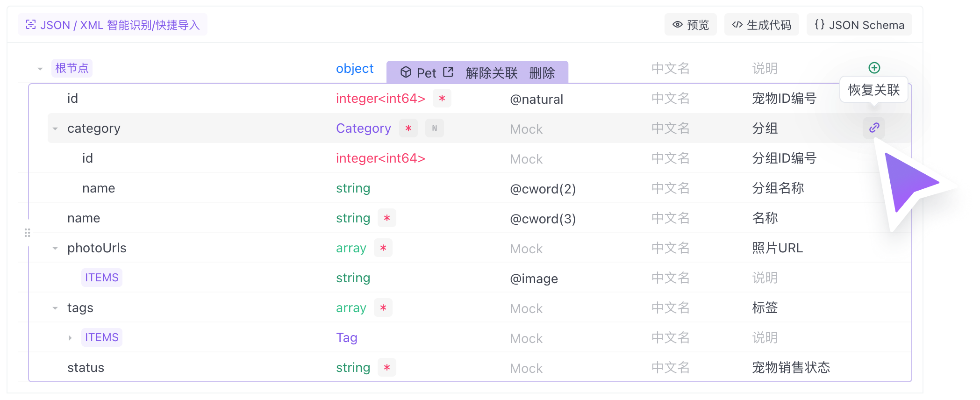The image size is (980, 400).
Task: Click the 生成代码 generate code button
Action: (x=761, y=25)
